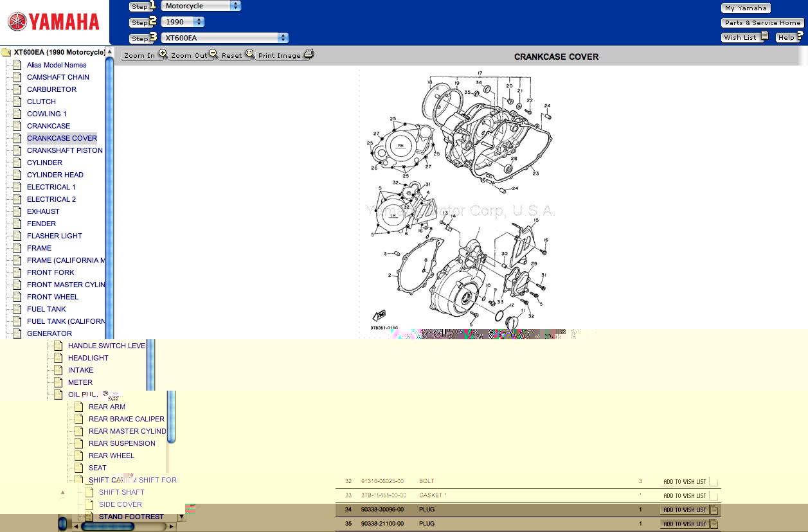Click page icon beside HEADLIGHT

coord(58,358)
